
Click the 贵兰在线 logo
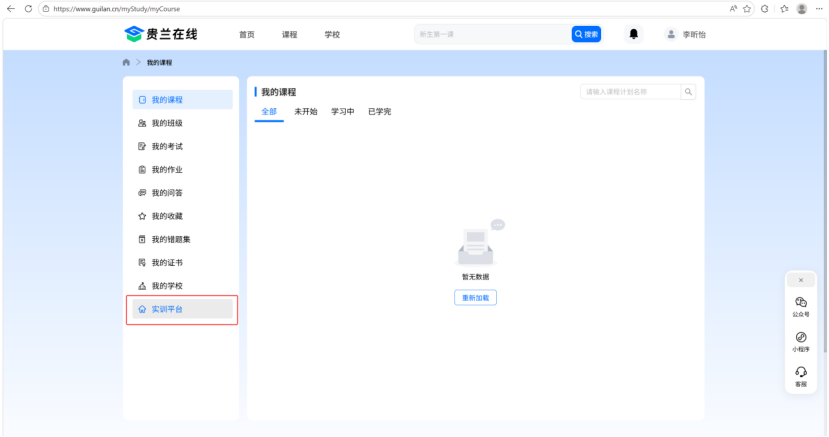click(x=161, y=34)
